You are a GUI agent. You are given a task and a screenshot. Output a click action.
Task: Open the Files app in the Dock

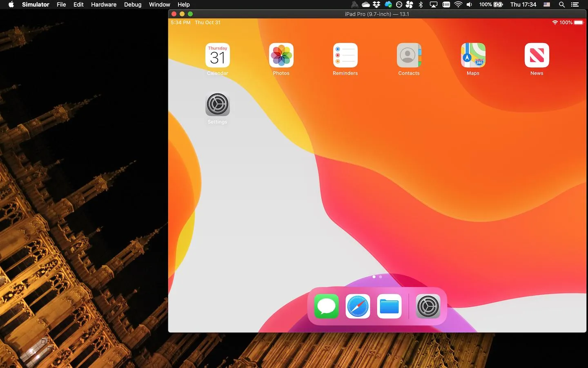[389, 306]
